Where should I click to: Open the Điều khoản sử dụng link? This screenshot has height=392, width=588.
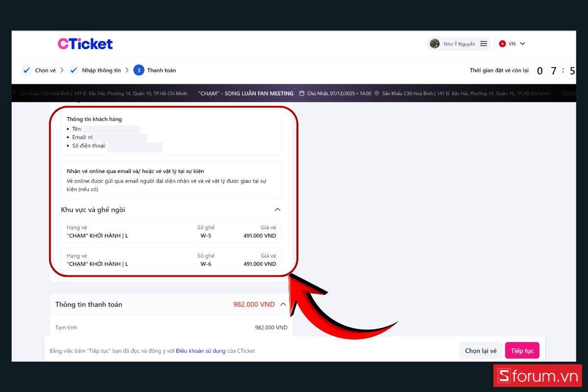pyautogui.click(x=200, y=351)
